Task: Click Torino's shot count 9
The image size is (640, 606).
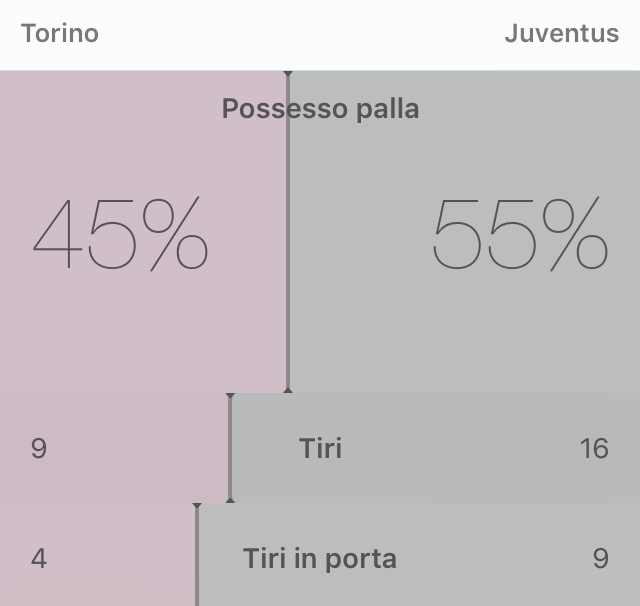Action: tap(39, 448)
